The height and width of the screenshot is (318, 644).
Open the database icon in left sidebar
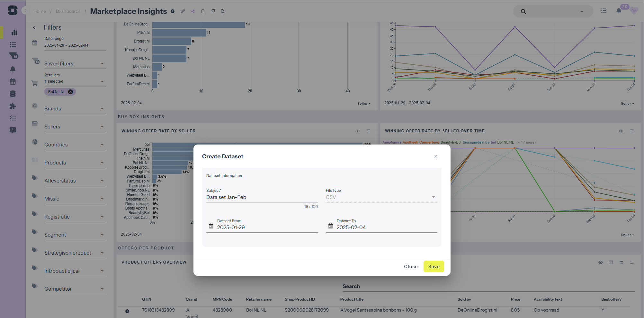click(x=13, y=94)
